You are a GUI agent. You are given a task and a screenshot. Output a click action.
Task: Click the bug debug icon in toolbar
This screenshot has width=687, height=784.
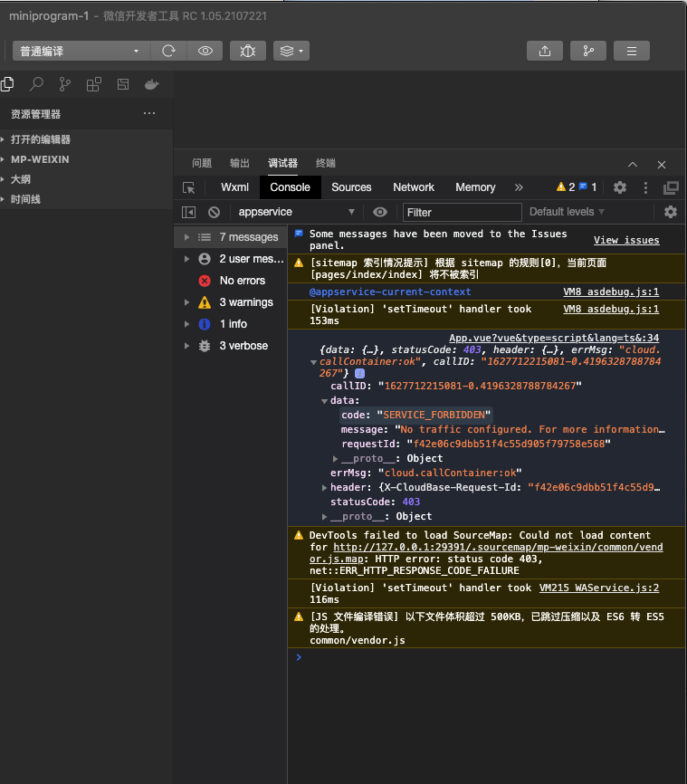(x=247, y=51)
